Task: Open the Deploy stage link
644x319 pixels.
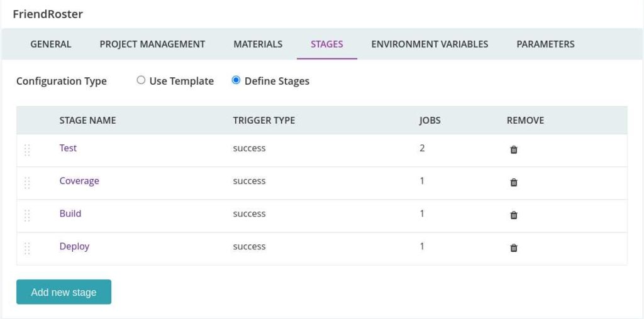Action: (x=74, y=246)
